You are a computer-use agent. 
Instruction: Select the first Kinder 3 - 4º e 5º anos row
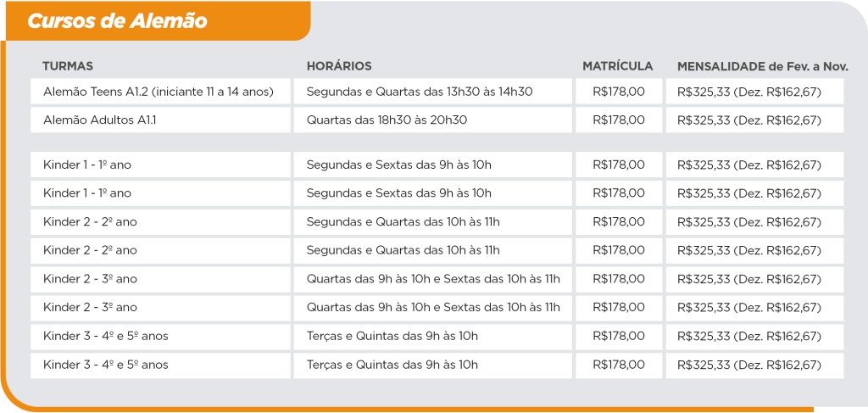coord(106,337)
